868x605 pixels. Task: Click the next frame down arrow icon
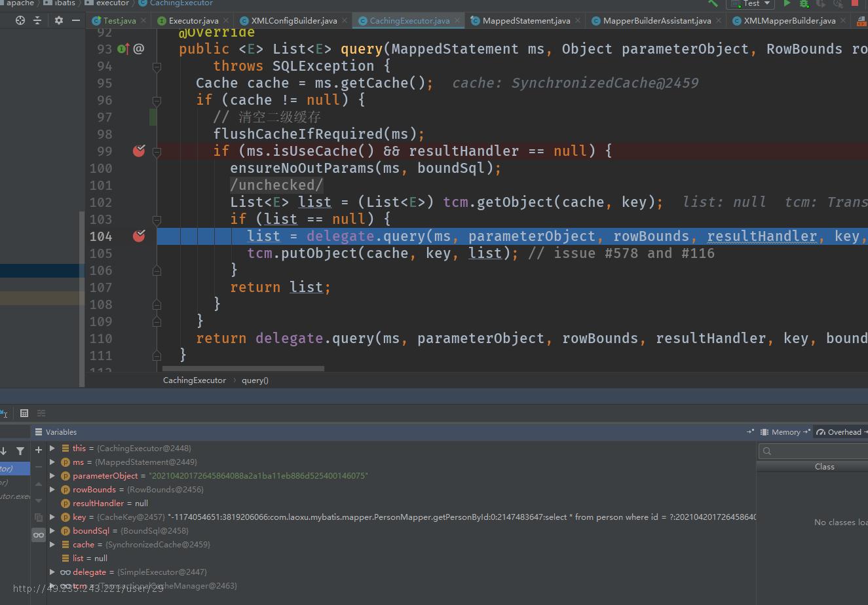[3, 450]
